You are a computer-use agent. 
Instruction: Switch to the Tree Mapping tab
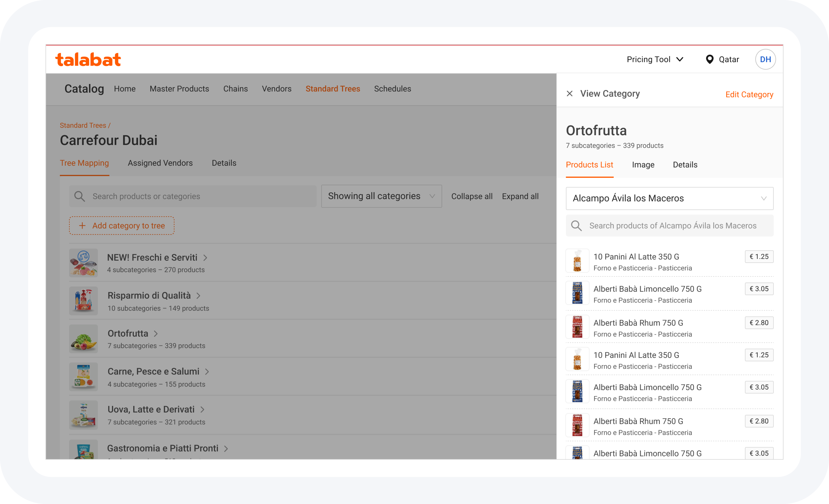[x=84, y=163]
